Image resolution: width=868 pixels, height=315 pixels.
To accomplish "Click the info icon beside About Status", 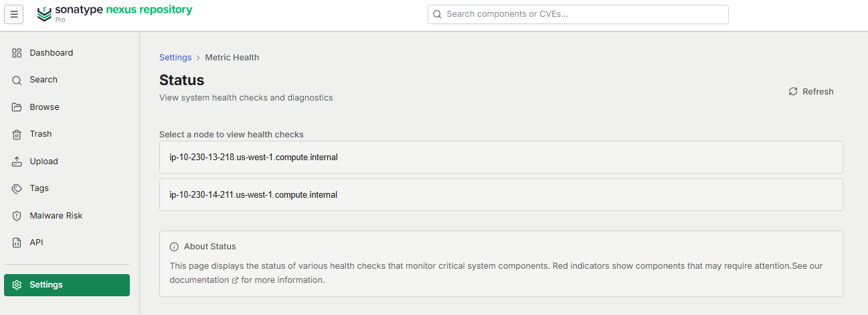I will pyautogui.click(x=174, y=247).
